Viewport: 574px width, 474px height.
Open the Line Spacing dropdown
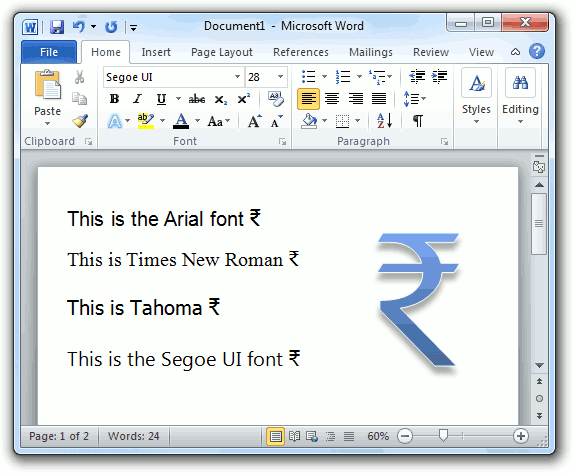coord(414,99)
